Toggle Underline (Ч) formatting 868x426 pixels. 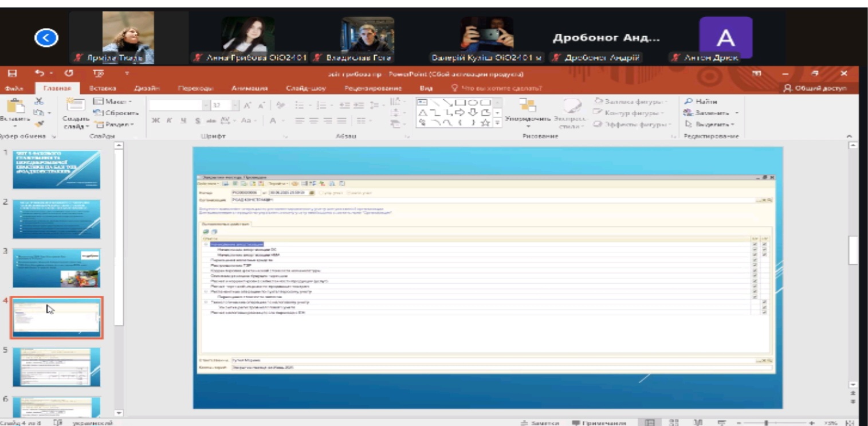tap(183, 121)
